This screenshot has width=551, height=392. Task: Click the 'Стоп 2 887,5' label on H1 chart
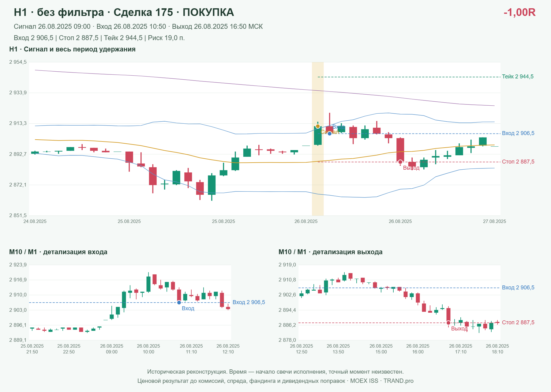coord(518,162)
